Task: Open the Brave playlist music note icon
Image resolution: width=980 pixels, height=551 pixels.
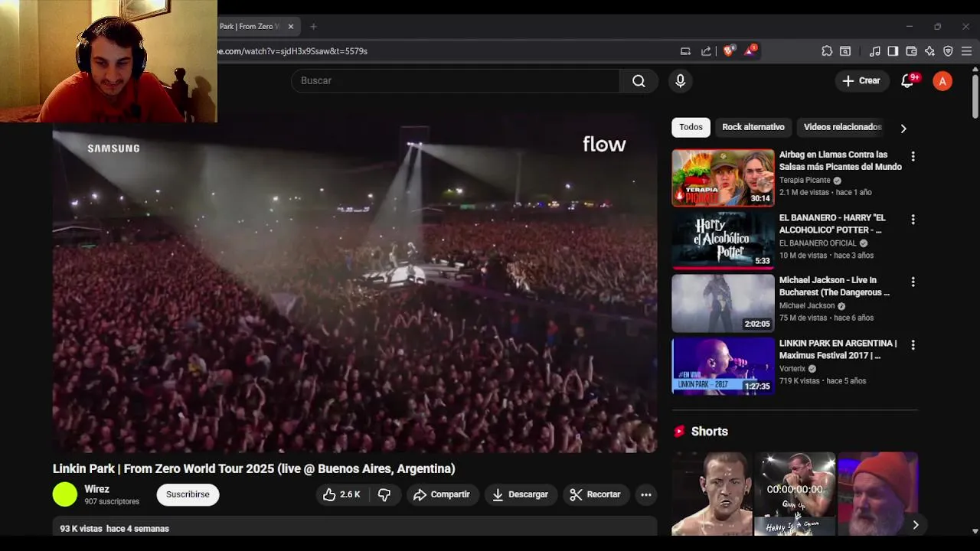Action: [874, 51]
